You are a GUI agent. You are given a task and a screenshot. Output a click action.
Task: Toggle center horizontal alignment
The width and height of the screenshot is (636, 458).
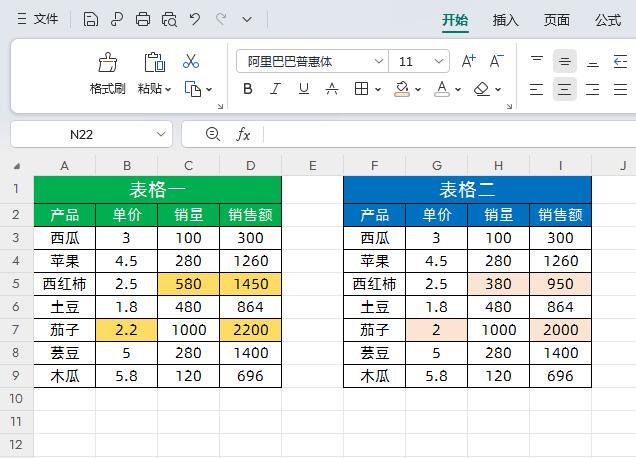click(x=565, y=89)
